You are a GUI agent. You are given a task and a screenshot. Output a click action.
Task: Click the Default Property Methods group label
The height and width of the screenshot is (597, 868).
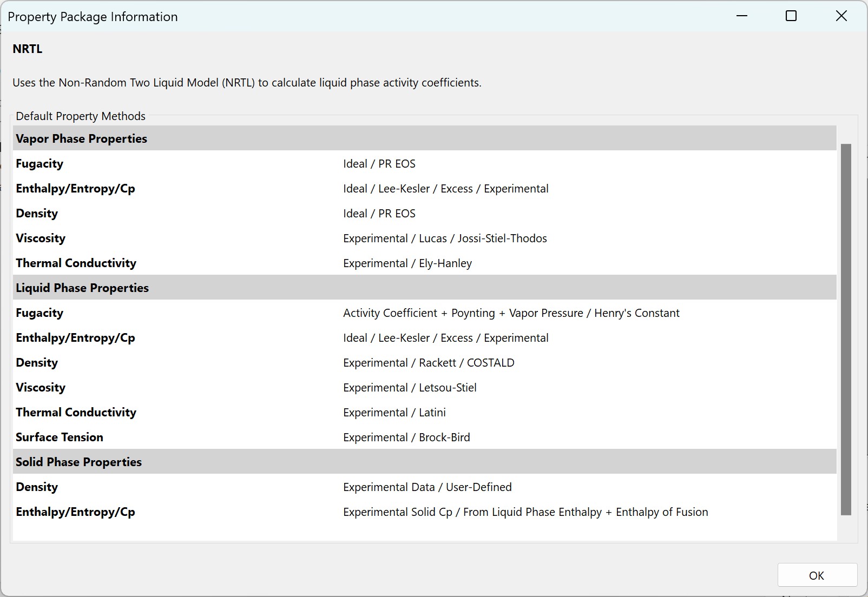[80, 116]
